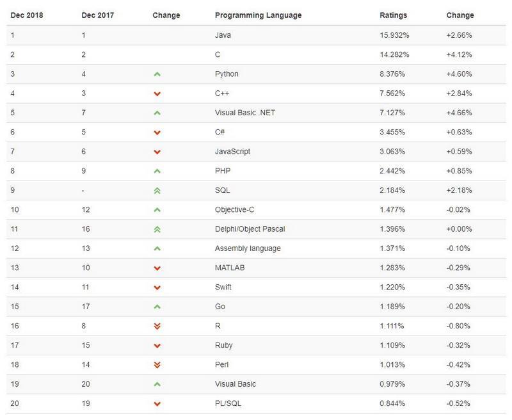The width and height of the screenshot is (512, 420).
Task: Click the Ratings column header
Action: [x=394, y=15]
